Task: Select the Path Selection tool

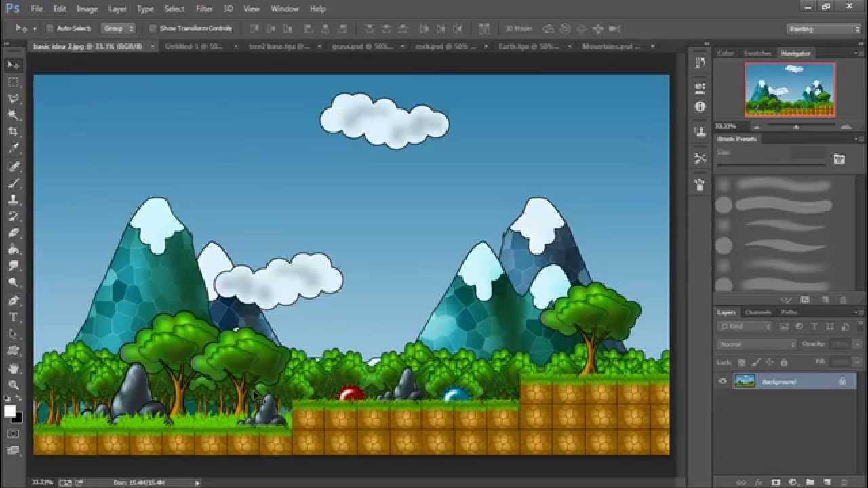Action: coord(14,334)
